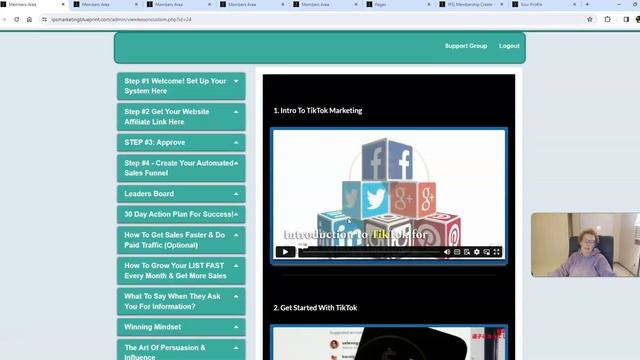
Task: Open browser extensions puzzle icon
Action: (x=607, y=19)
